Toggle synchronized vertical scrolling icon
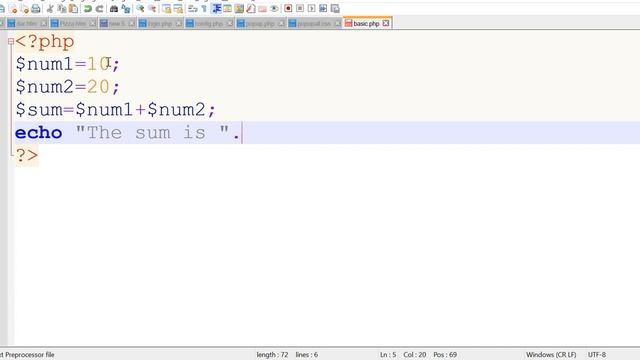The height and width of the screenshot is (360, 640). [x=167, y=9]
